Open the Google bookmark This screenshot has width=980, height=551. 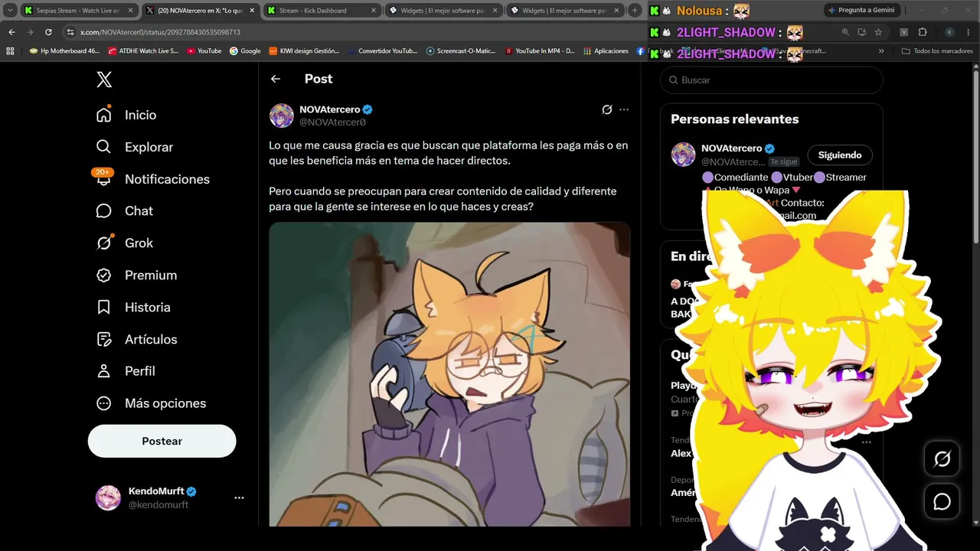click(x=245, y=51)
